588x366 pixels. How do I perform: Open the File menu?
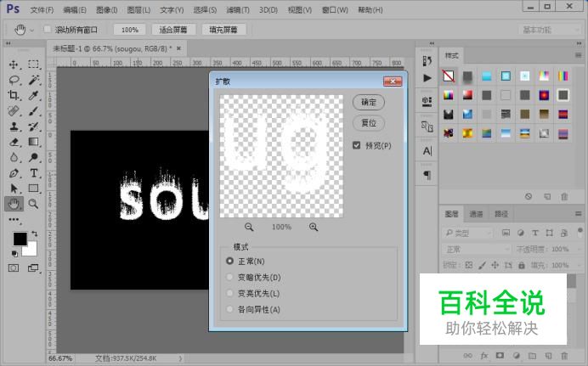(42, 10)
